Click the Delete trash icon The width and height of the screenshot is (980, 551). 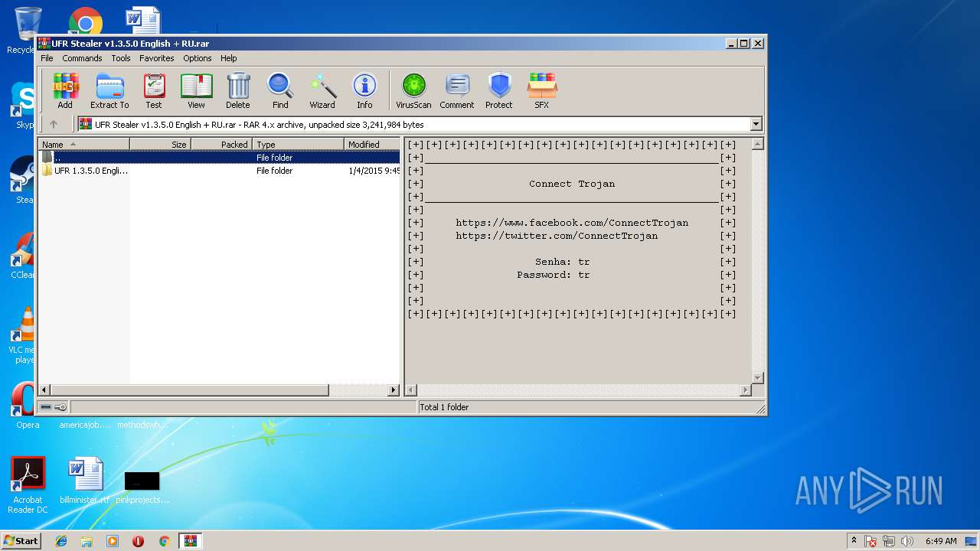(x=238, y=91)
